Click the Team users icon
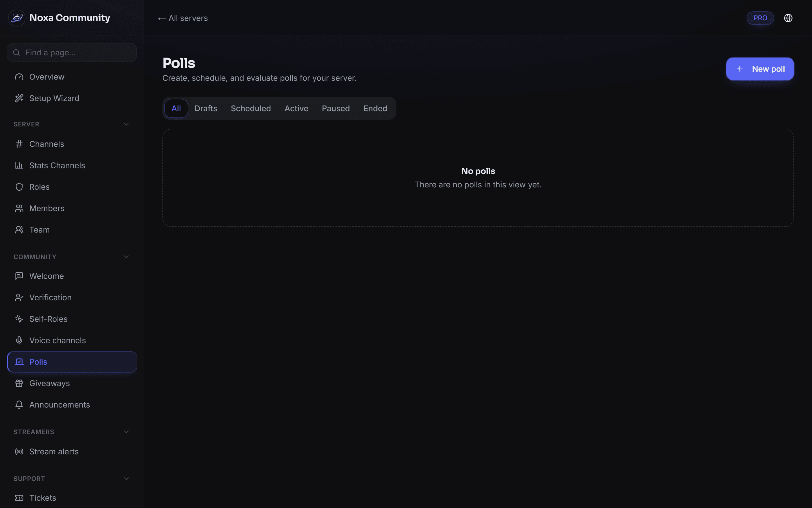Viewport: 812px width, 508px height. (x=19, y=230)
